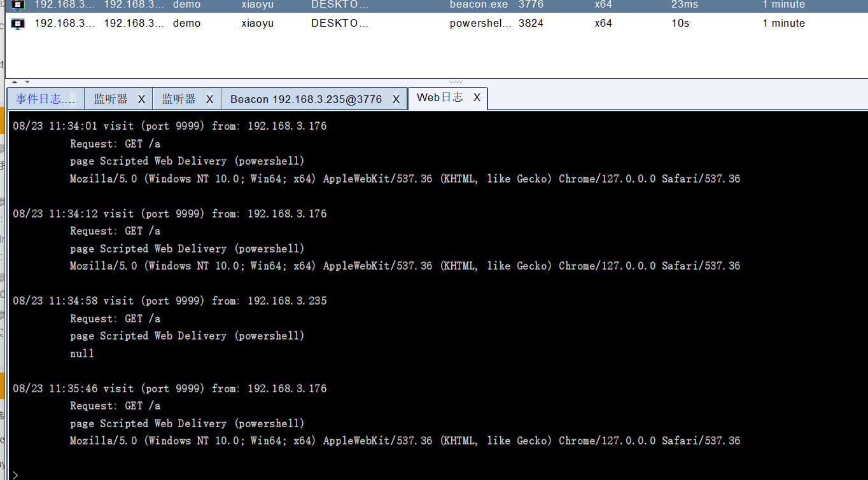Screen dimensions: 868x480
Task: Click x64 in the powershell session row
Action: 603,24
